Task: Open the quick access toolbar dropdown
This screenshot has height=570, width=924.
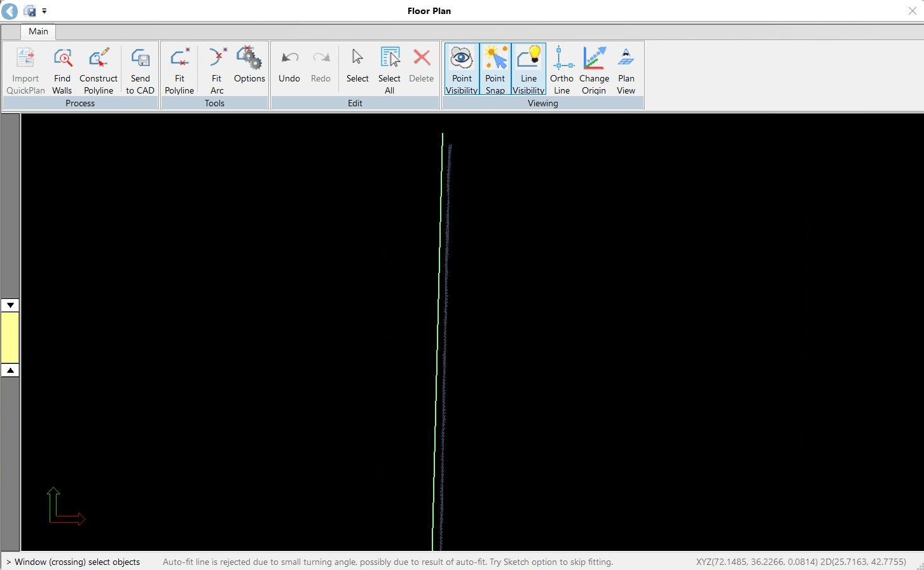Action: 44,11
